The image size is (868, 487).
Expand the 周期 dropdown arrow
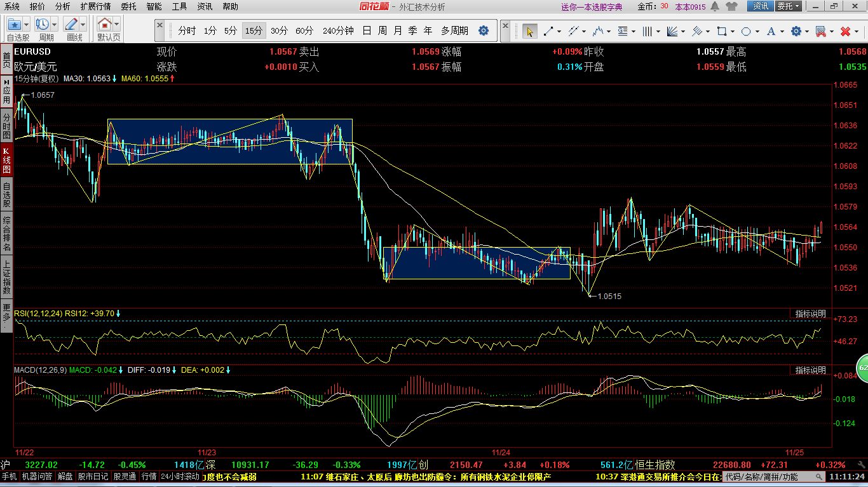tap(55, 25)
